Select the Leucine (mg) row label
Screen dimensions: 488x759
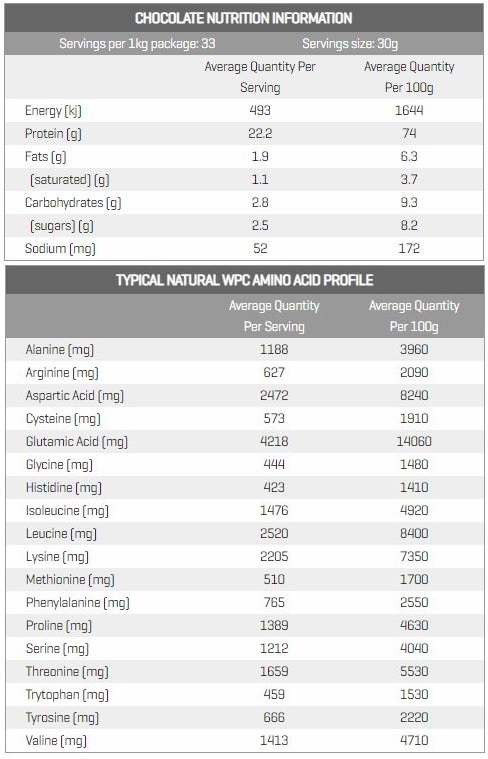61,534
